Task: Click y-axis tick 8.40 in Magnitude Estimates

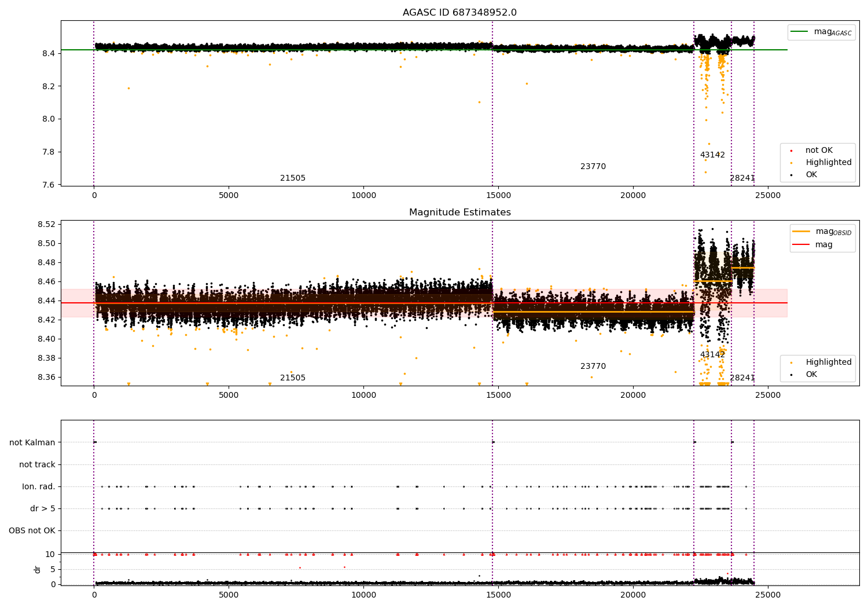Action: pyautogui.click(x=46, y=339)
